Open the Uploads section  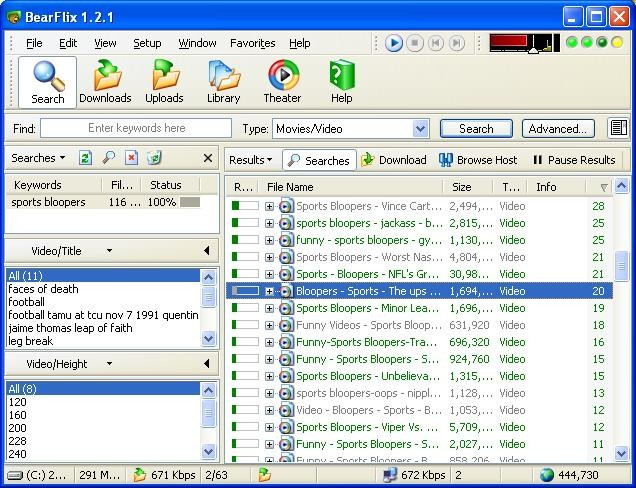point(164,82)
